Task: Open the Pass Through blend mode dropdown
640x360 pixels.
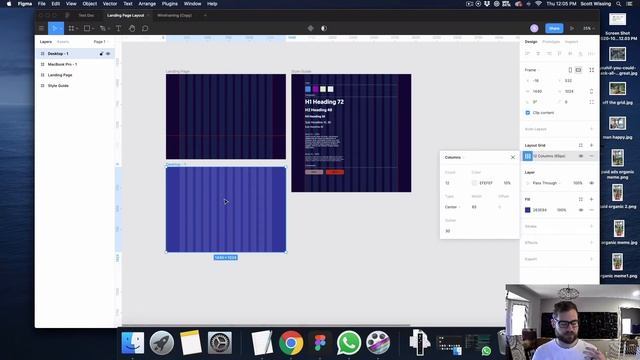Action: tap(546, 183)
